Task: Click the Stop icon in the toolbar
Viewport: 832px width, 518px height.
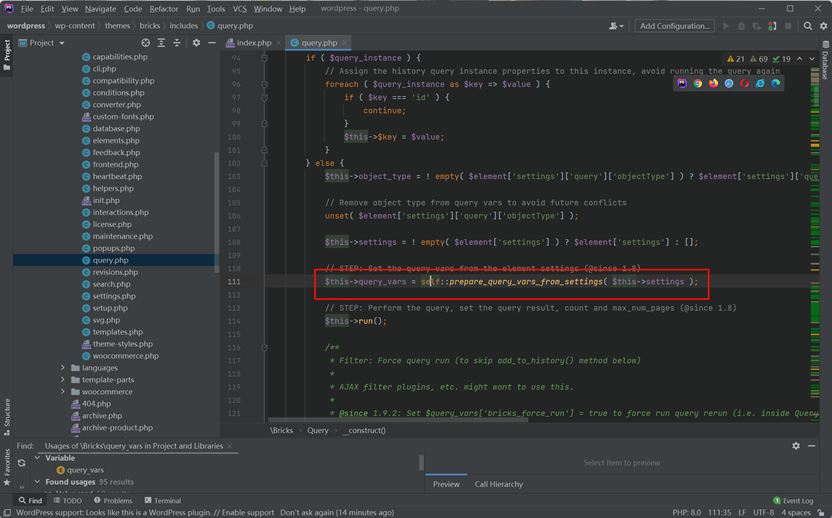Action: coord(788,26)
